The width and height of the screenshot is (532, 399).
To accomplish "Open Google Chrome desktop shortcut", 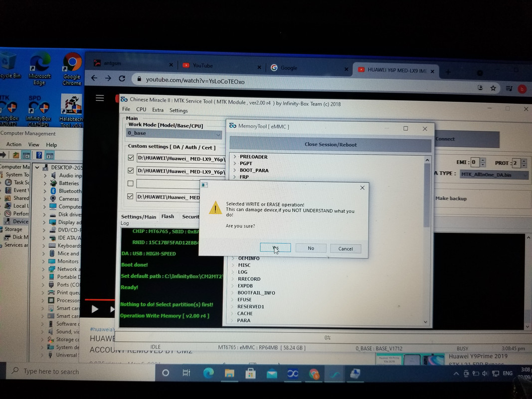I will 72,69.
